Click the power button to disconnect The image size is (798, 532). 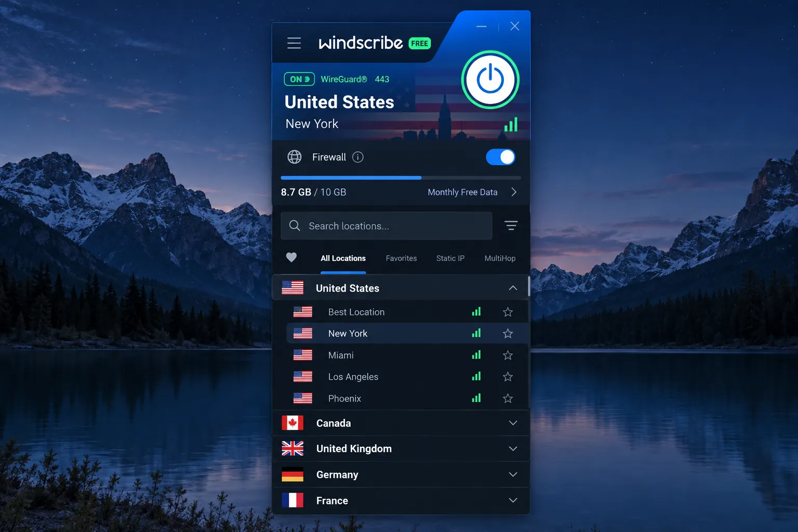coord(490,80)
